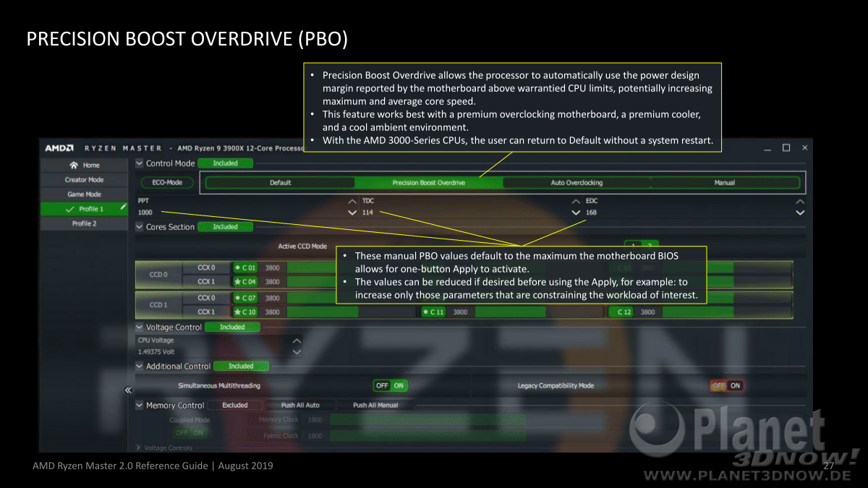Viewport: 868px width, 488px height.
Task: Select core C 10 star icon
Action: [x=237, y=312]
